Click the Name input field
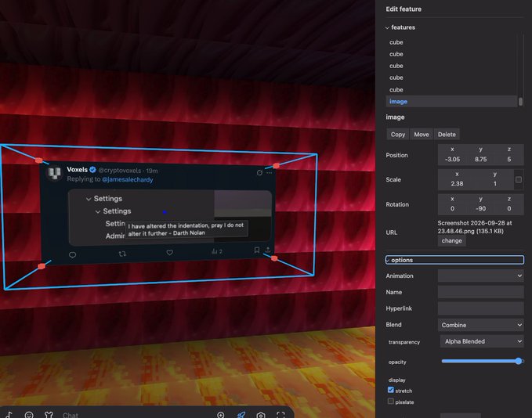 click(481, 292)
